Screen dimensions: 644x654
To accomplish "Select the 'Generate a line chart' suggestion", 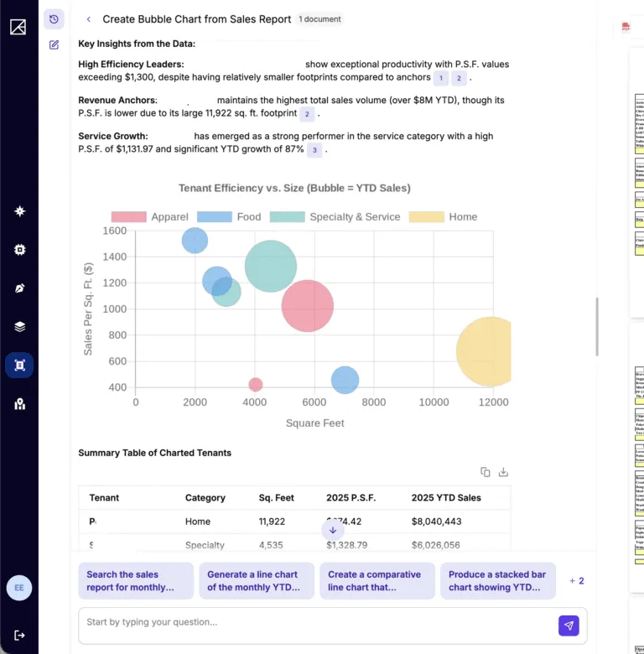I will [257, 580].
